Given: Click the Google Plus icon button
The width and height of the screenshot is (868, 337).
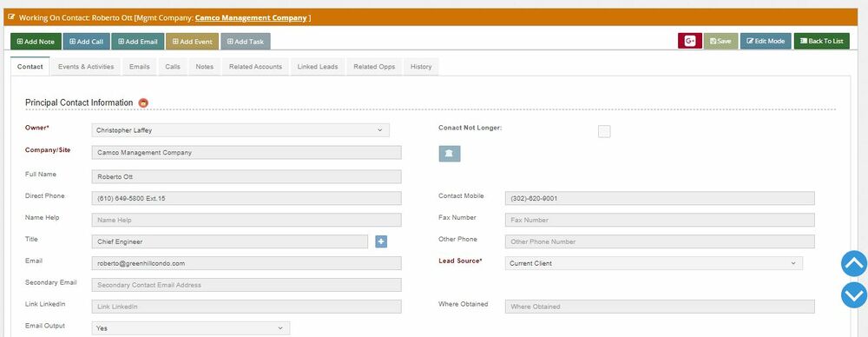Looking at the screenshot, I should click(690, 41).
